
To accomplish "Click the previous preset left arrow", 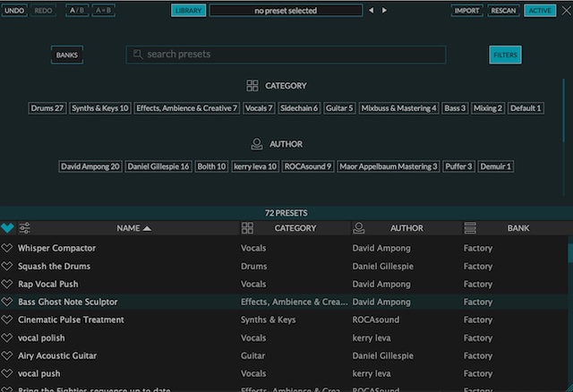I will pyautogui.click(x=372, y=11).
